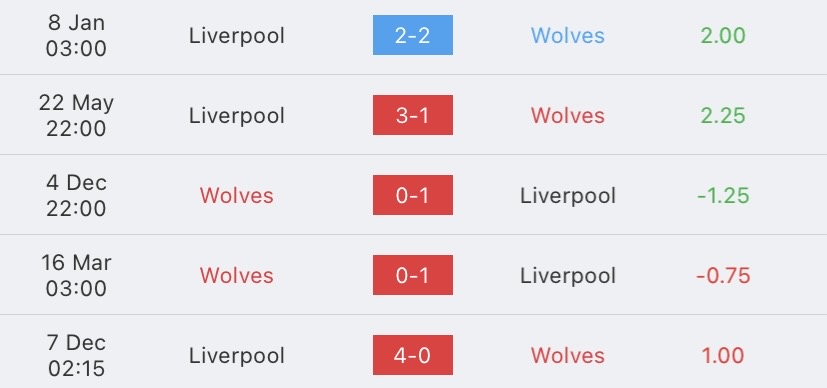Select the 2.25 handicap value
Image resolution: width=827 pixels, height=388 pixels.
click(x=723, y=115)
